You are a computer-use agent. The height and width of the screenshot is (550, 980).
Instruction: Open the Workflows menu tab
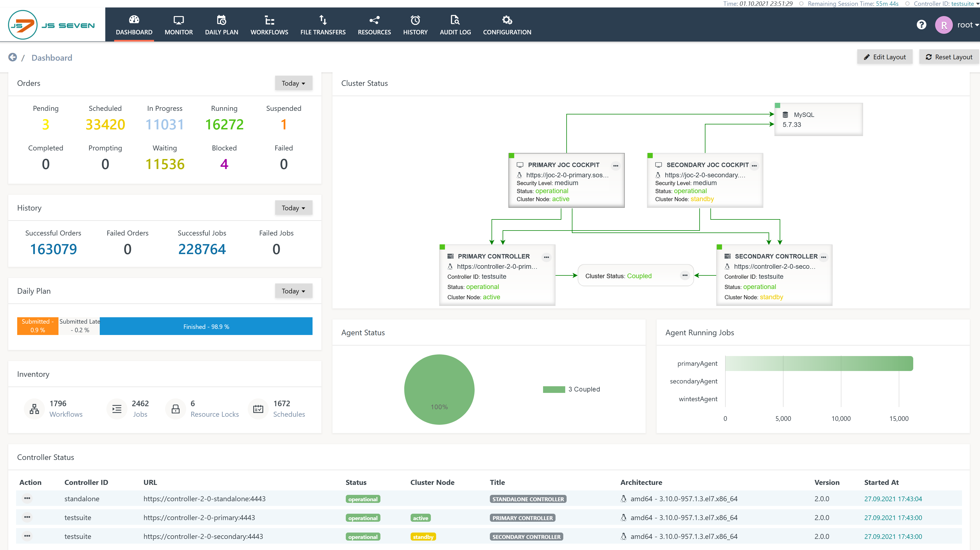pyautogui.click(x=269, y=25)
